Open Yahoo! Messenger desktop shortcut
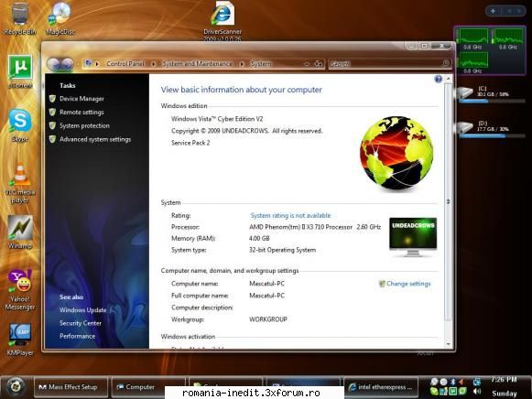 [x=19, y=290]
